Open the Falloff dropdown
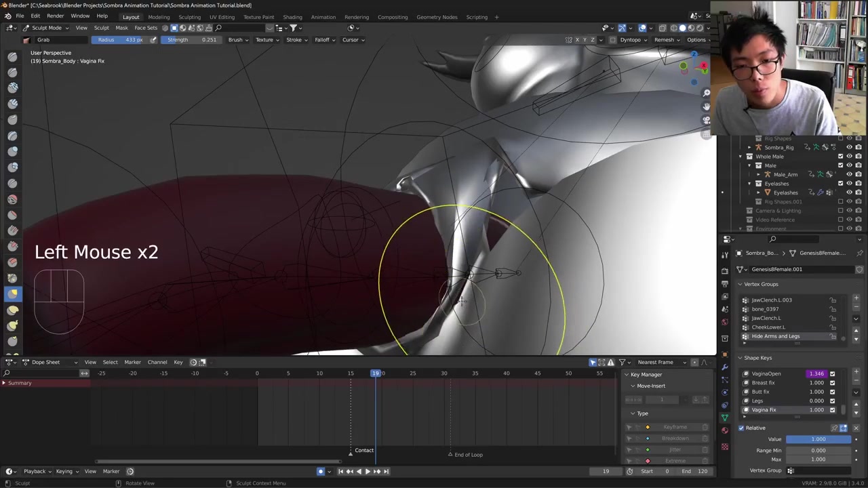The width and height of the screenshot is (868, 488). (x=324, y=39)
